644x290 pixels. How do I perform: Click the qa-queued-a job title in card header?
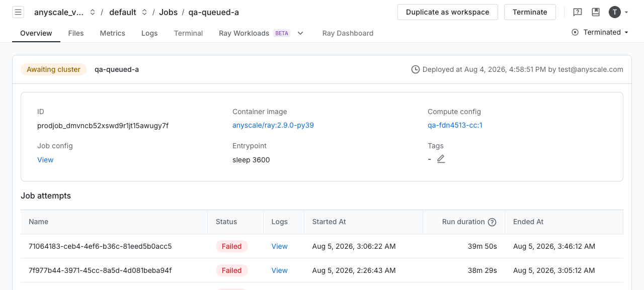click(x=117, y=69)
